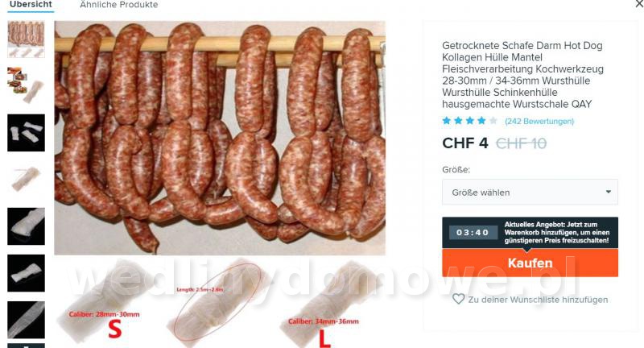The image size is (644, 348).
Task: Open the Größe wählen dropdown
Action: click(530, 192)
